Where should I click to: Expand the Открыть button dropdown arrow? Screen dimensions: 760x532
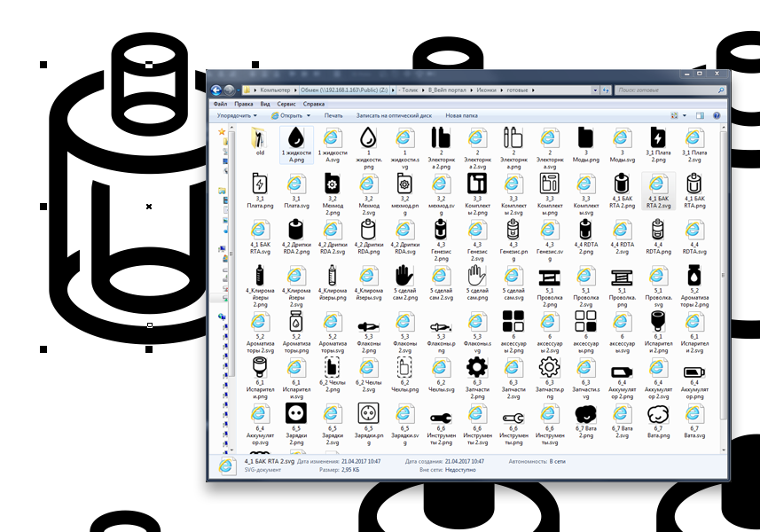[308, 115]
